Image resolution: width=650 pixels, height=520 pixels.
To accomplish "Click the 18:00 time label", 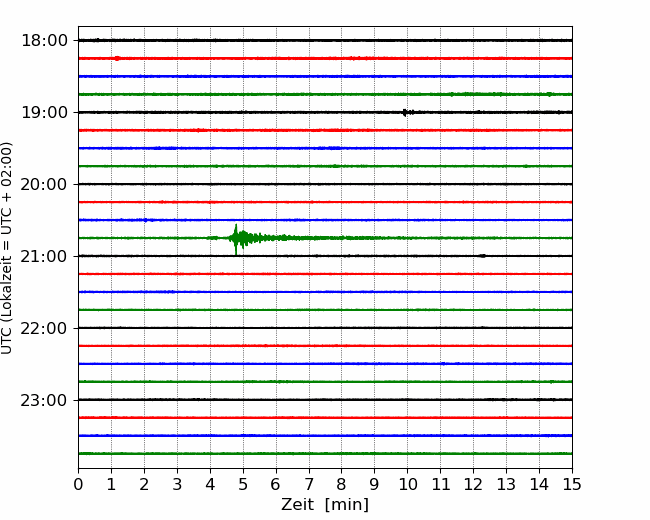I will 44,41.
